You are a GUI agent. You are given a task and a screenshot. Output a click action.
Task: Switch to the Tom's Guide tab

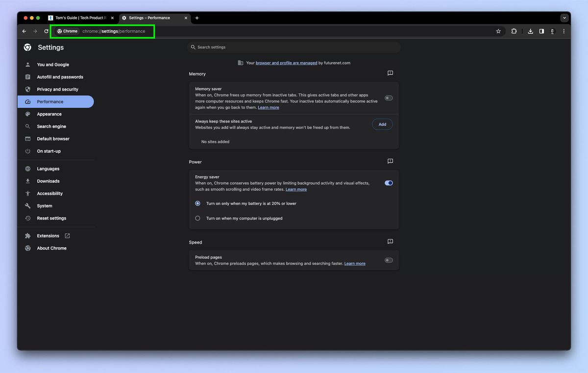pyautogui.click(x=78, y=18)
